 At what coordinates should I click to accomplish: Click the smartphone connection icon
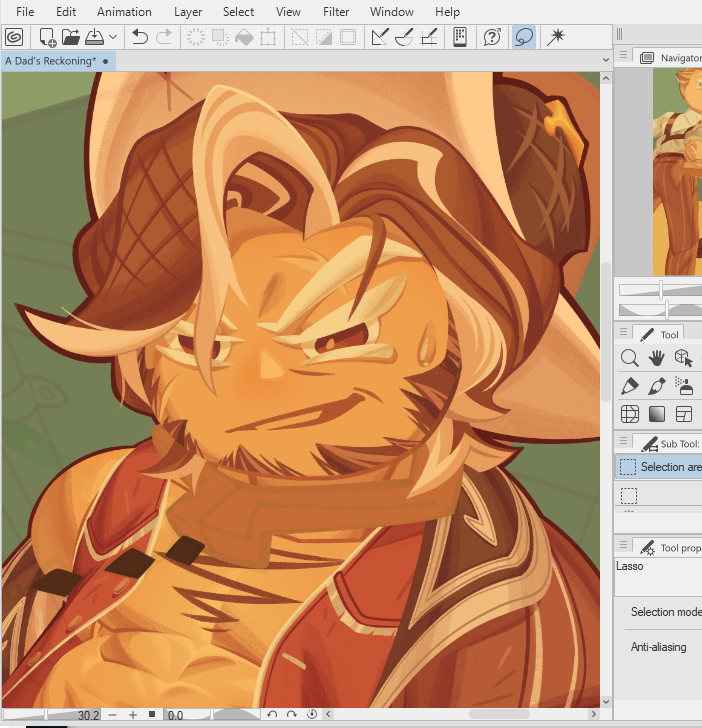(460, 37)
